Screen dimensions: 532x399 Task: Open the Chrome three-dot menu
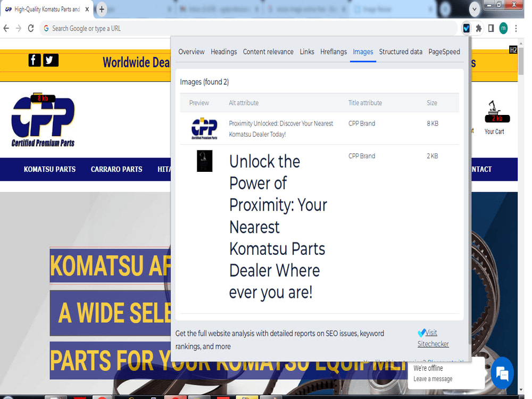click(x=516, y=29)
